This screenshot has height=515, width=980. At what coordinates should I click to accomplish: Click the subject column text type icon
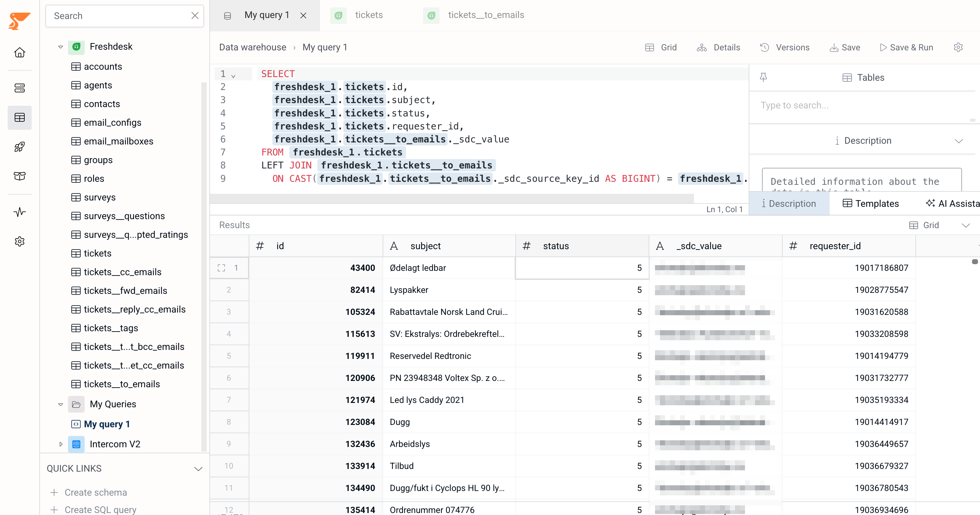[x=394, y=246]
